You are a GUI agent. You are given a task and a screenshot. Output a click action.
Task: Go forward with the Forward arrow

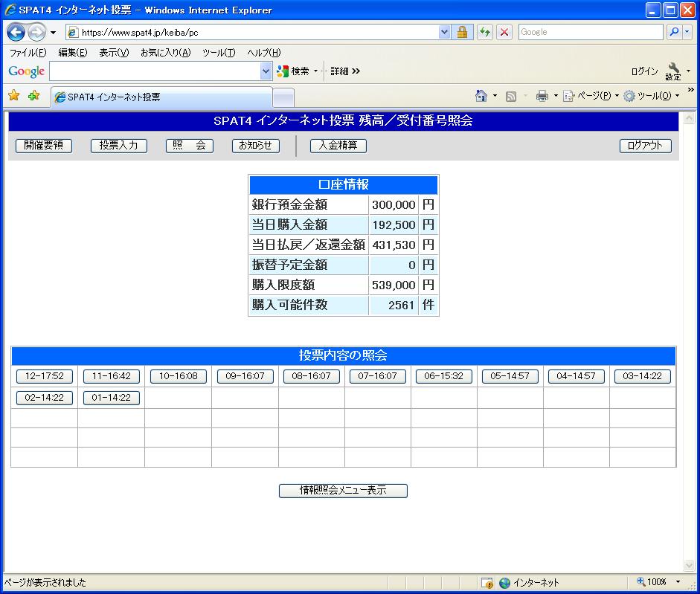pos(36,32)
